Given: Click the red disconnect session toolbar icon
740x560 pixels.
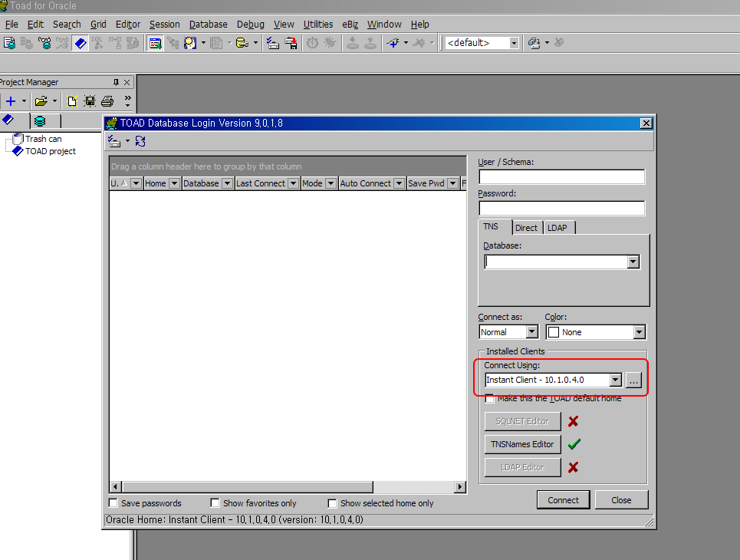Looking at the screenshot, I should tap(291, 43).
